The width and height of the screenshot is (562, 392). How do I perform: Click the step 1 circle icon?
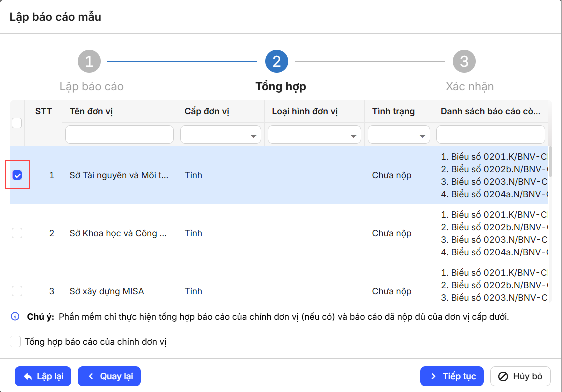pos(89,62)
